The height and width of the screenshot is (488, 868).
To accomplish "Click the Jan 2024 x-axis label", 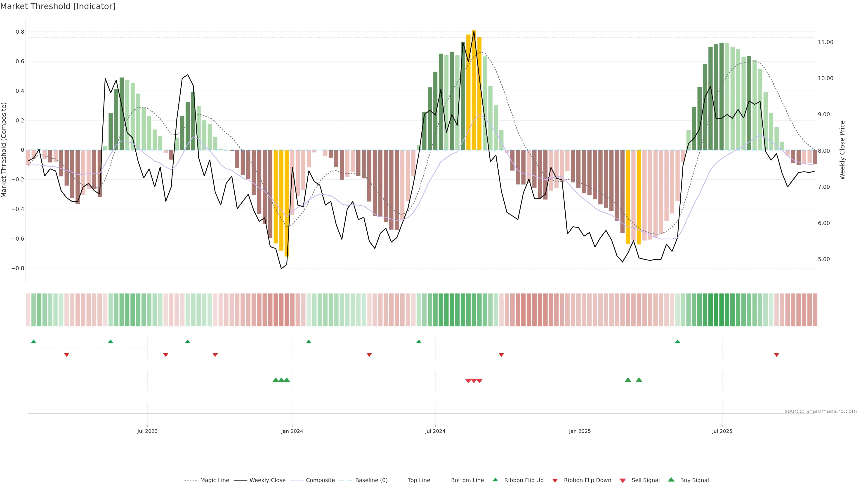I will [292, 431].
